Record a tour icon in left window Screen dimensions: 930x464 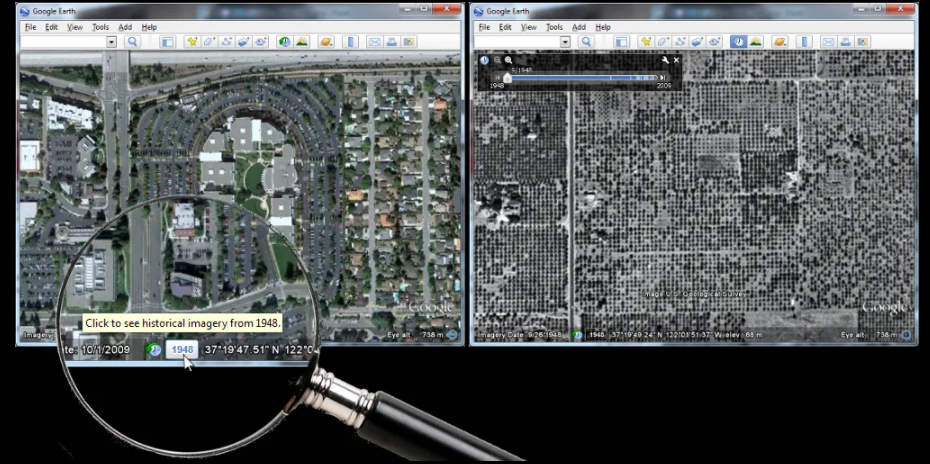pyautogui.click(x=260, y=42)
